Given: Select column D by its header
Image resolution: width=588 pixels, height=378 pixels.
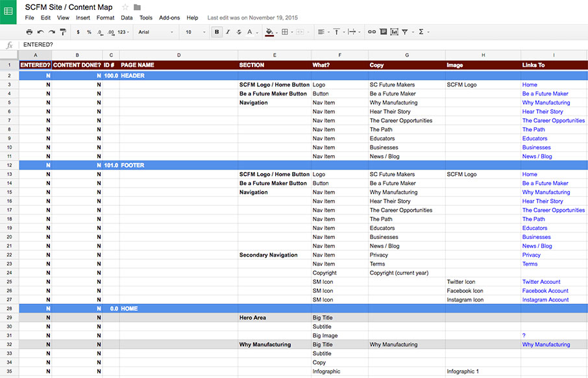Looking at the screenshot, I should (179, 55).
